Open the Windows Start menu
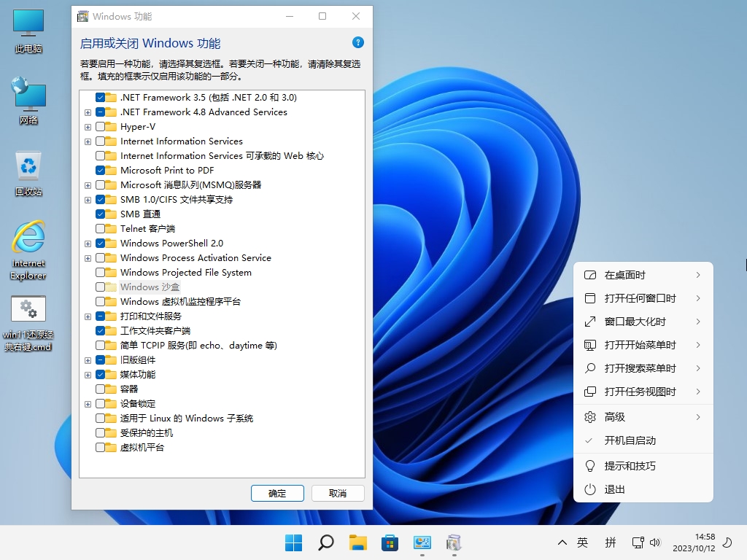747x560 pixels. (x=293, y=542)
